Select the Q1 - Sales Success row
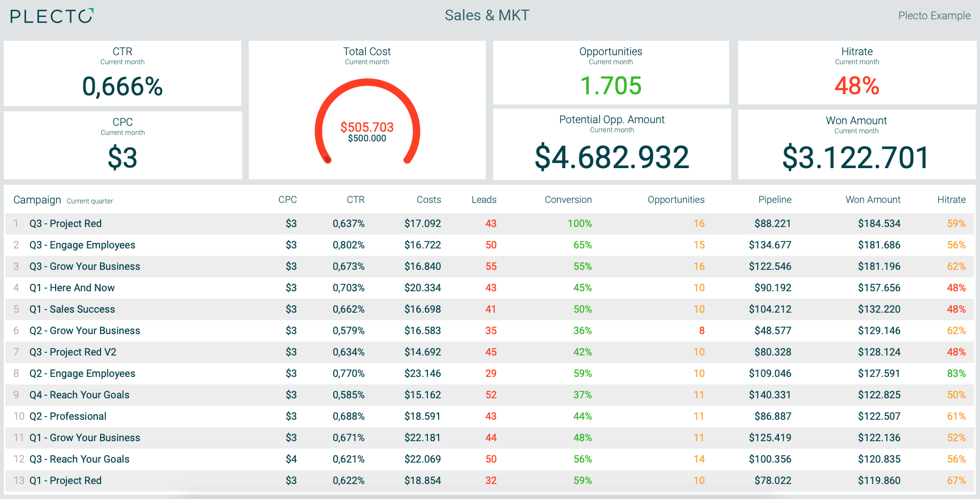The image size is (980, 499). [489, 309]
